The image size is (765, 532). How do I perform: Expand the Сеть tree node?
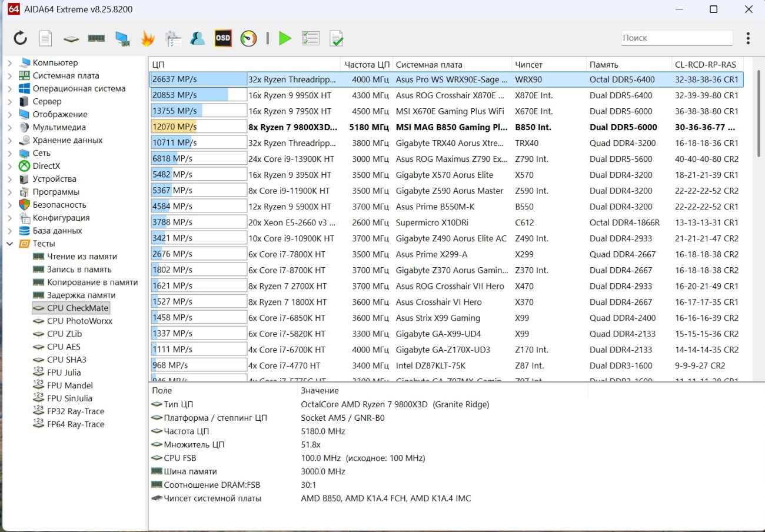point(9,154)
